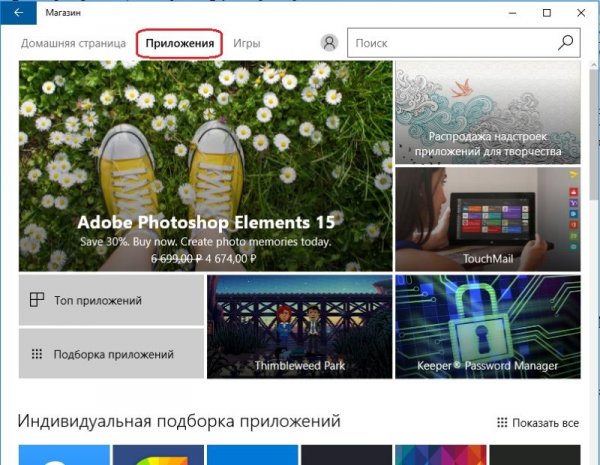Click the back arrow in the title bar

[18, 13]
